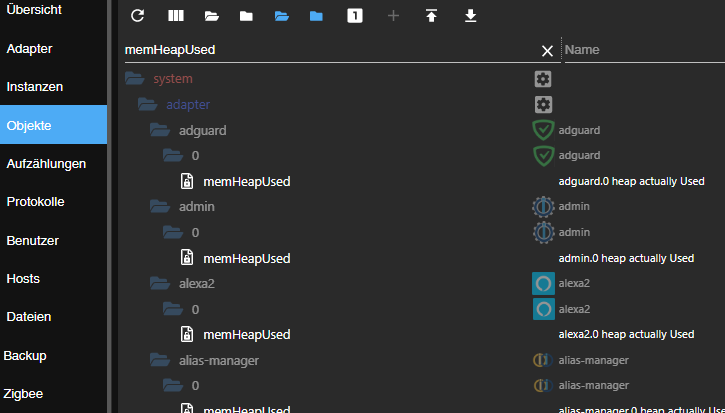Image resolution: width=725 pixels, height=413 pixels.
Task: Collapse the adguard folder node
Action: (160, 130)
